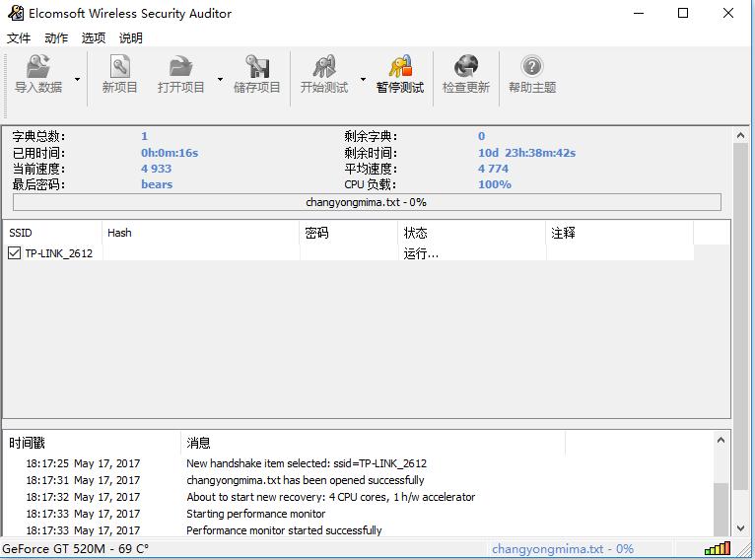The image size is (755, 560).
Task: Open the Import Data dropdown arrow
Action: pos(77,79)
